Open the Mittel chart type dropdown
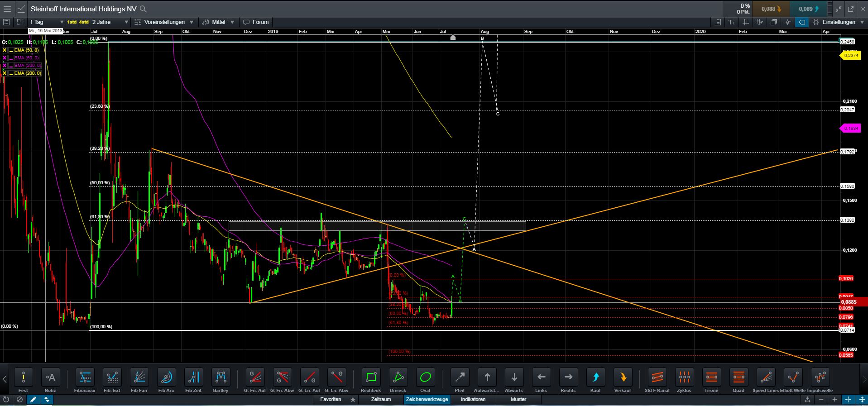 coord(218,22)
